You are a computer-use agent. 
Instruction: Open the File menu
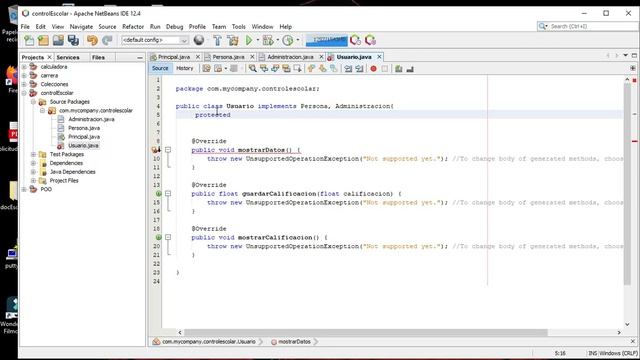coord(25,27)
